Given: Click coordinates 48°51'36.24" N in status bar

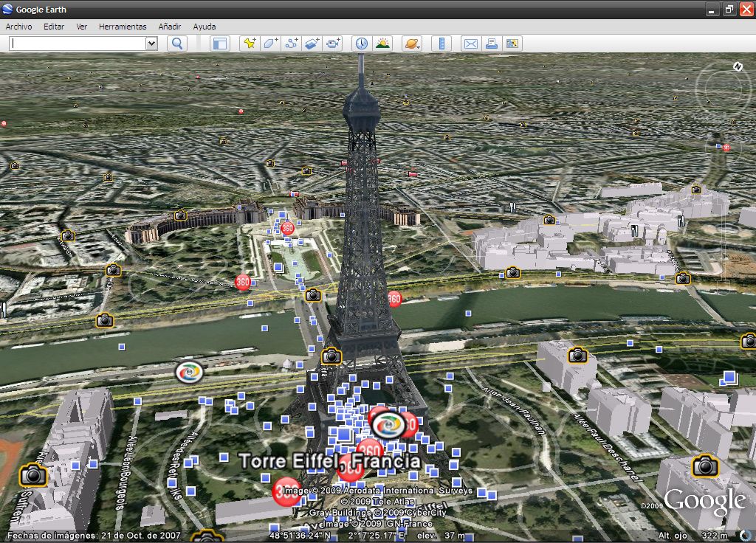Looking at the screenshot, I should click(x=300, y=536).
